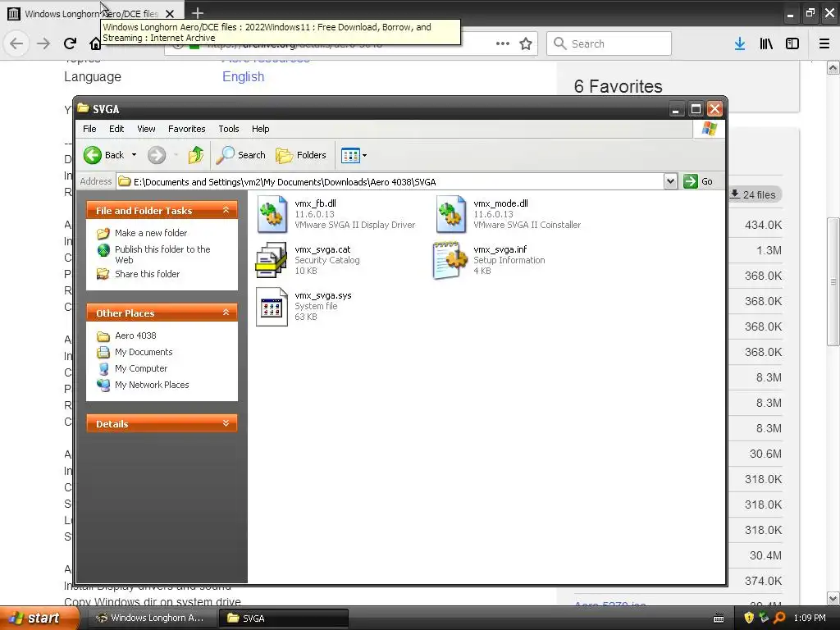
Task: Click the green Up folder icon
Action: coord(195,155)
